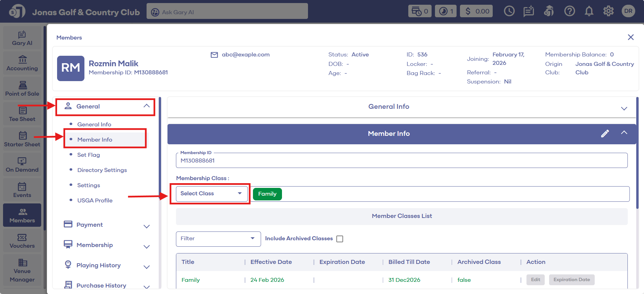The image size is (644, 294).
Task: Collapse the General menu section
Action: tap(146, 106)
